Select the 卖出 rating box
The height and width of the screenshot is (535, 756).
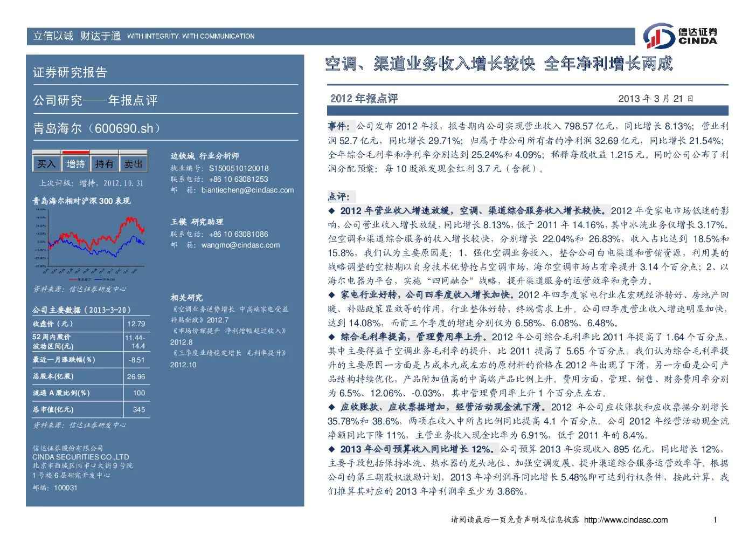pyautogui.click(x=133, y=163)
